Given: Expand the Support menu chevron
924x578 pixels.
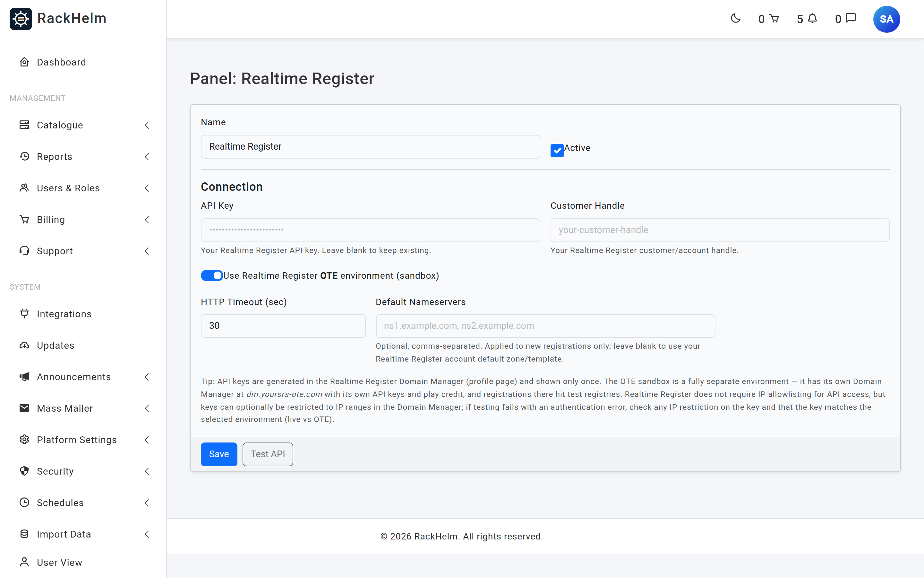Looking at the screenshot, I should (147, 251).
